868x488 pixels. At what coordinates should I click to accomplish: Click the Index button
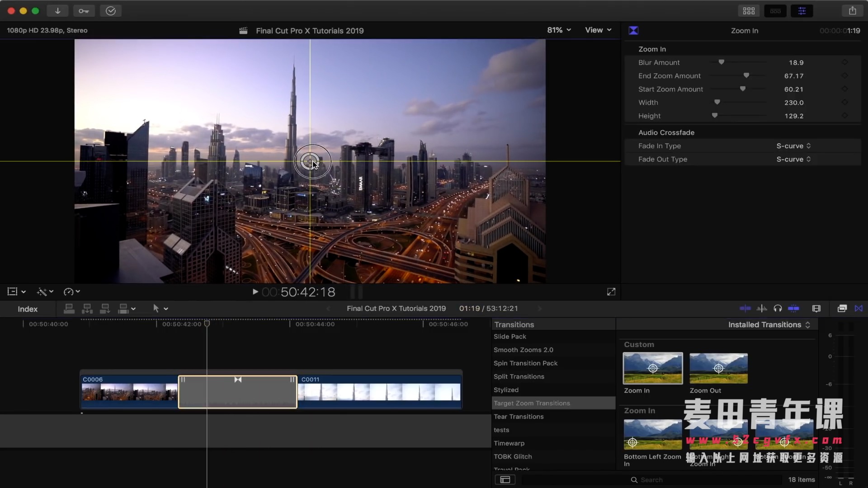[28, 309]
